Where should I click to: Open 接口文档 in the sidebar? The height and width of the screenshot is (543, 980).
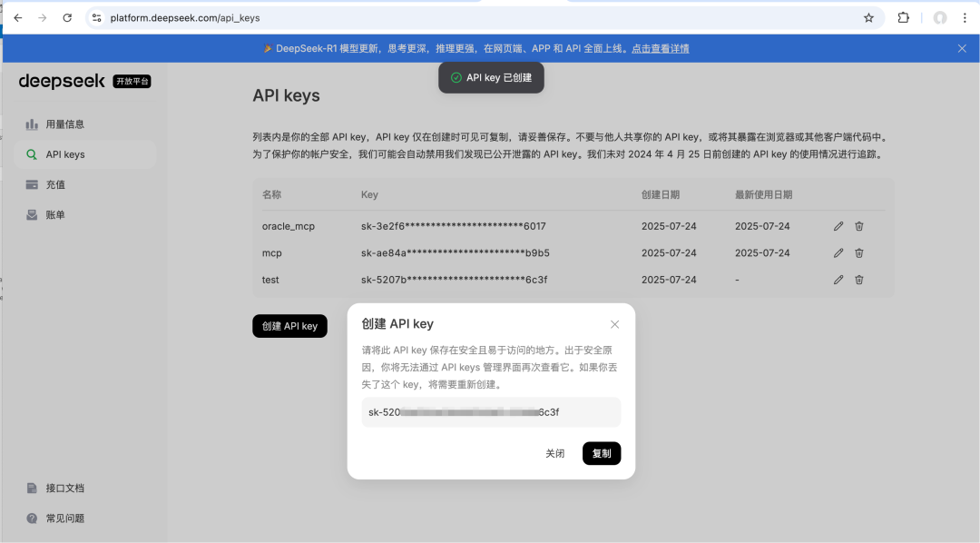coord(85,488)
